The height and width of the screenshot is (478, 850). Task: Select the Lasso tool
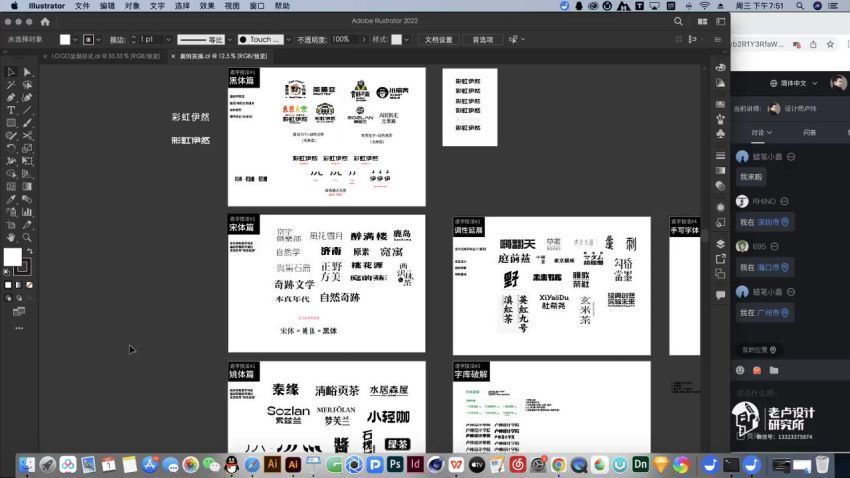(27, 85)
